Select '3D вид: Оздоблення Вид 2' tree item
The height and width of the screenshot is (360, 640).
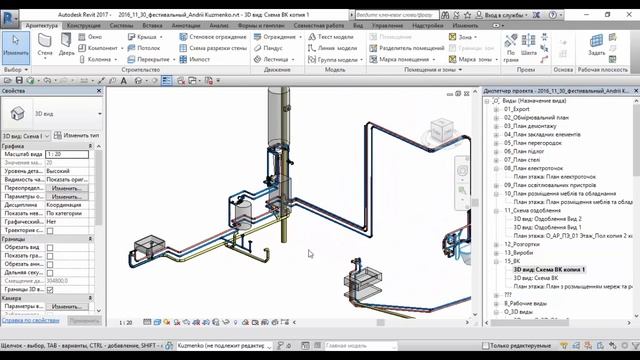[x=547, y=219]
